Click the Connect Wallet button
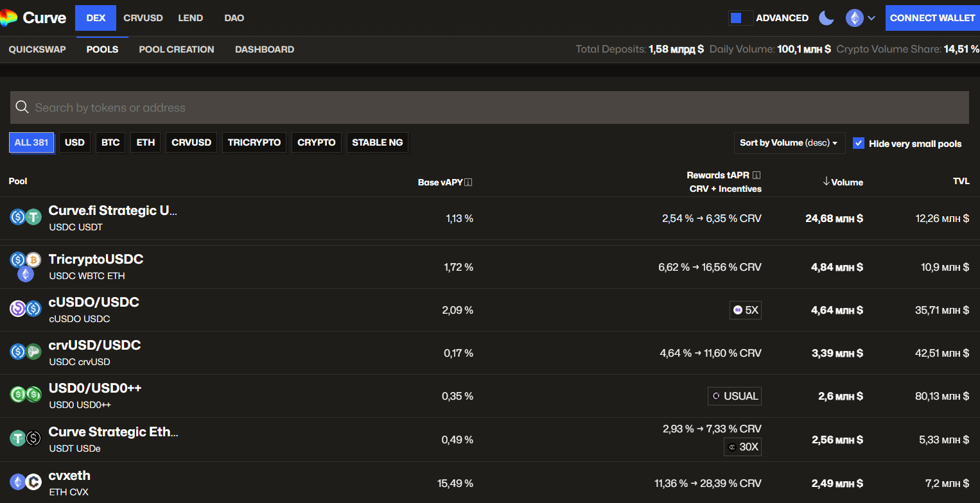980x503 pixels. (x=932, y=18)
